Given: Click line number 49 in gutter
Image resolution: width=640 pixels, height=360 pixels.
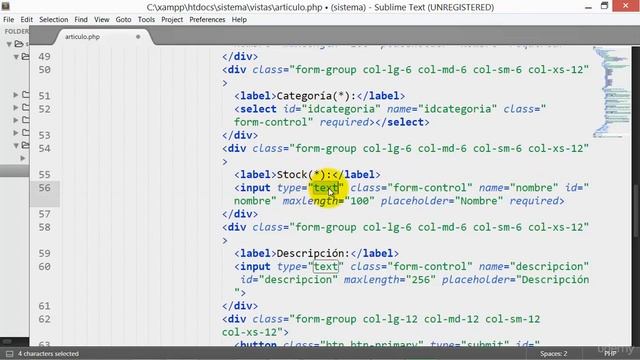Looking at the screenshot, I should coord(44,57).
